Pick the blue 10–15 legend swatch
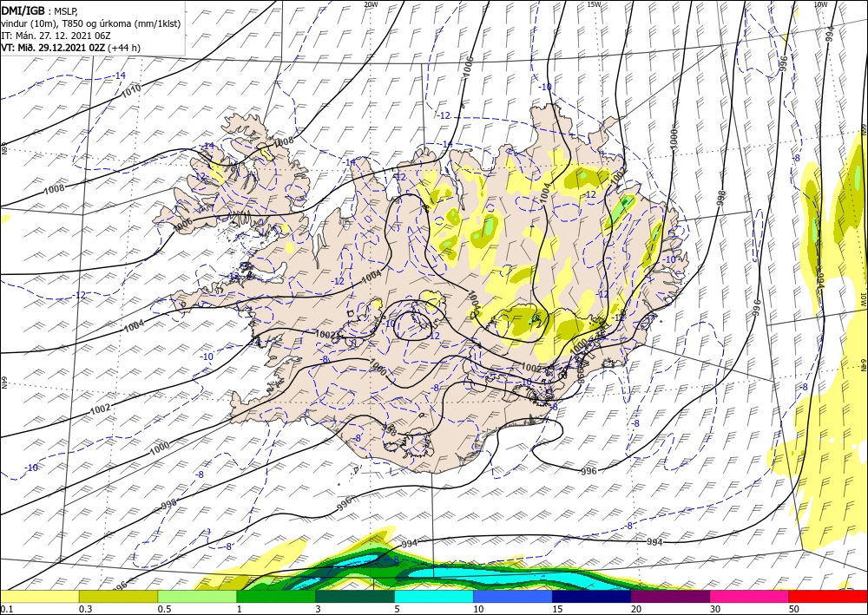 coord(513,597)
